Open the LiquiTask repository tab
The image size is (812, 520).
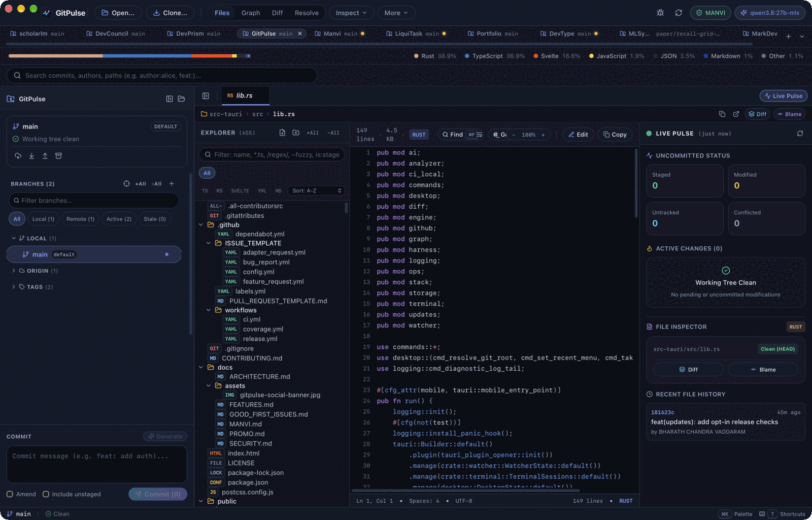pyautogui.click(x=416, y=34)
